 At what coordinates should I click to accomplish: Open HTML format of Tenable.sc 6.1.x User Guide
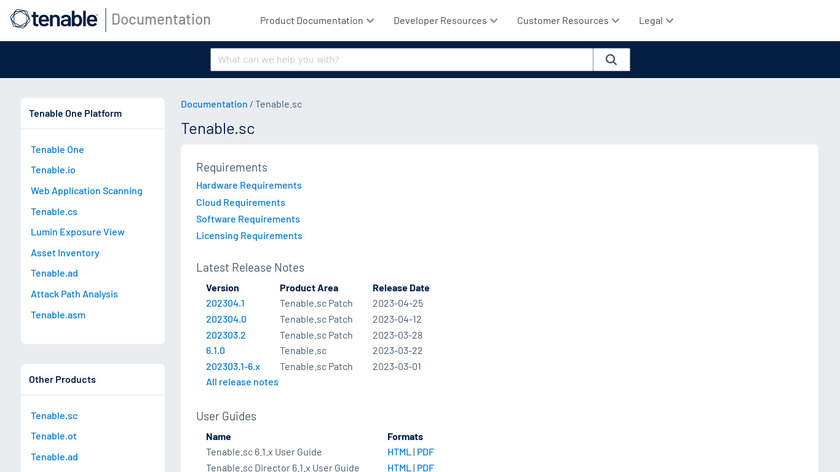pos(399,452)
